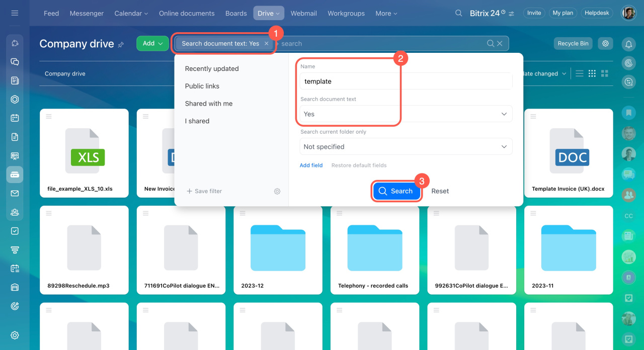Click the notifications bell icon
The height and width of the screenshot is (350, 644).
[x=628, y=44]
